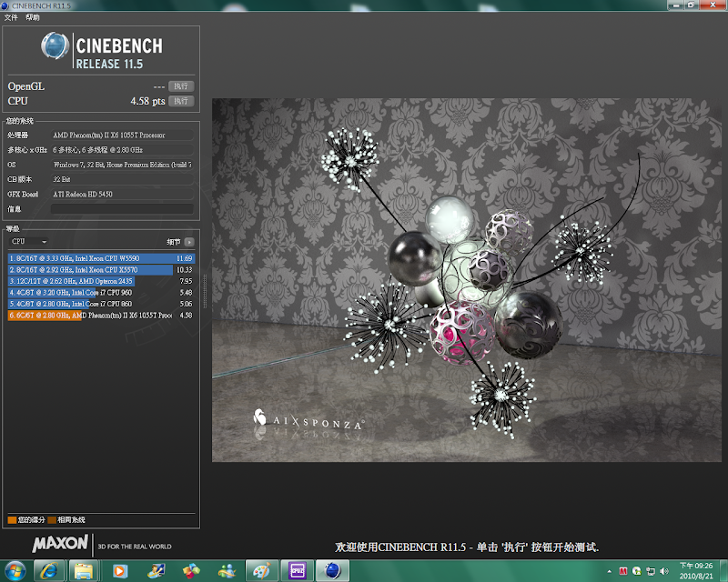This screenshot has width=728, height=582.
Task: Click the brown 相同系统 legend swatch
Action: (52, 520)
